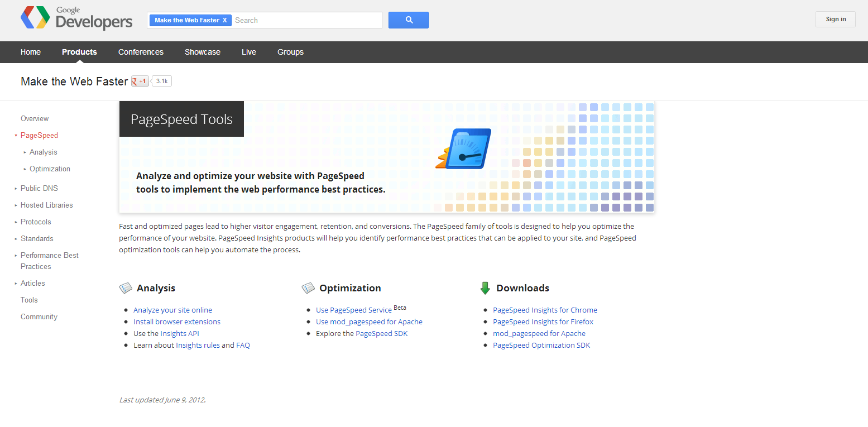Viewport: 868px width, 427px height.
Task: Open Community in the sidebar
Action: pos(39,316)
